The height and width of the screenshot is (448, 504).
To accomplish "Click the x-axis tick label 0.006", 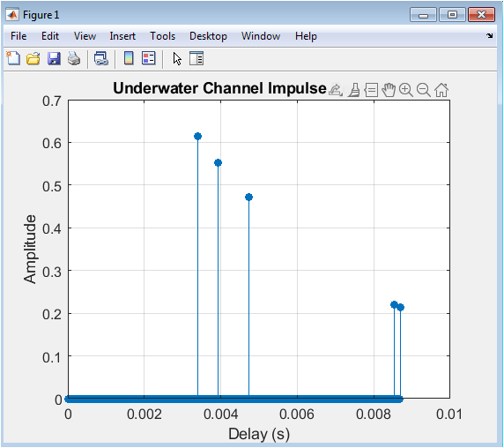I will [x=297, y=414].
